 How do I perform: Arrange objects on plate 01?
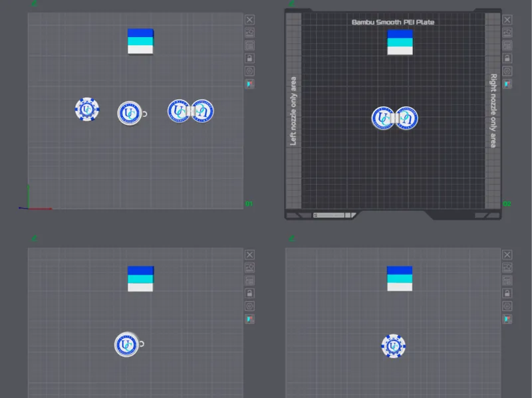[250, 45]
